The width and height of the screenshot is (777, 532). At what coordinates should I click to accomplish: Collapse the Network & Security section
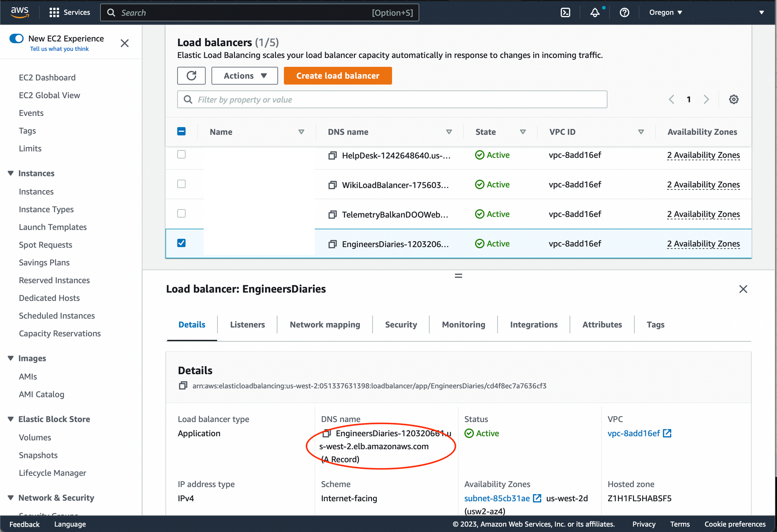click(10, 498)
